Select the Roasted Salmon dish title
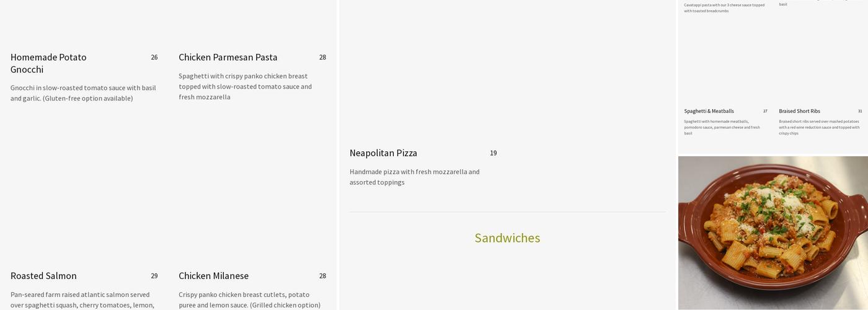 [x=43, y=276]
